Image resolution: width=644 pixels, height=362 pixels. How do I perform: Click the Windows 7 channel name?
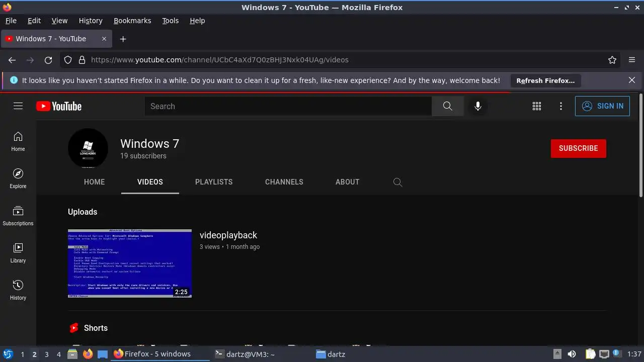(149, 144)
